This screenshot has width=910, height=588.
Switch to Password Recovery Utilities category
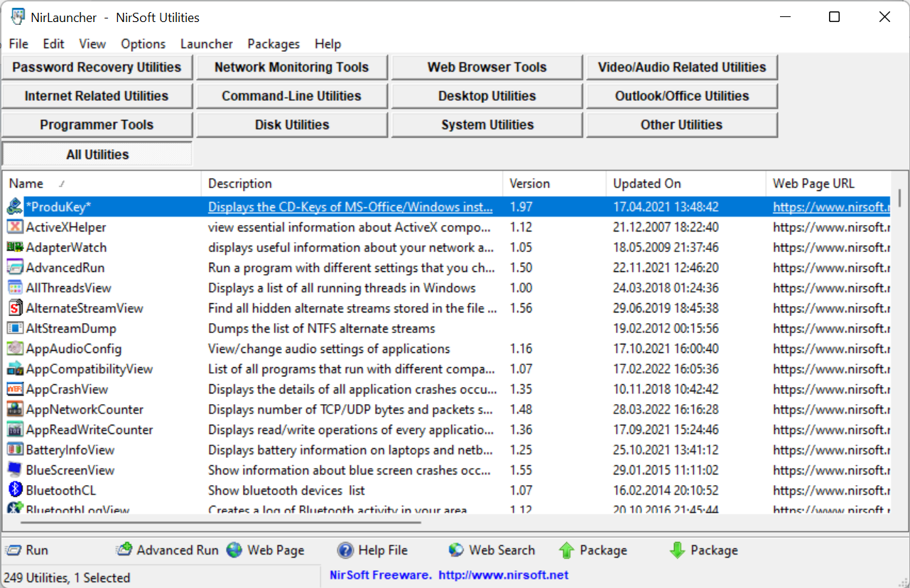[97, 67]
